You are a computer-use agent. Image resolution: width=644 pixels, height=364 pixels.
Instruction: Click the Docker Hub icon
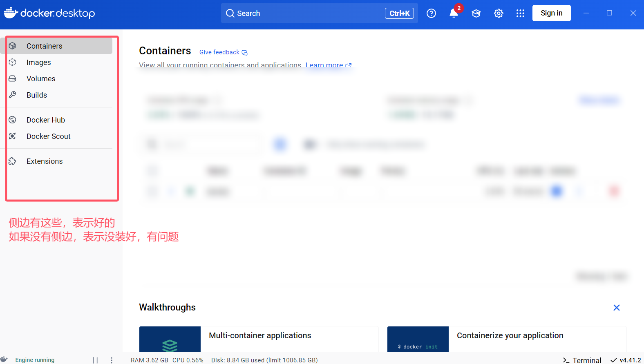click(x=12, y=120)
